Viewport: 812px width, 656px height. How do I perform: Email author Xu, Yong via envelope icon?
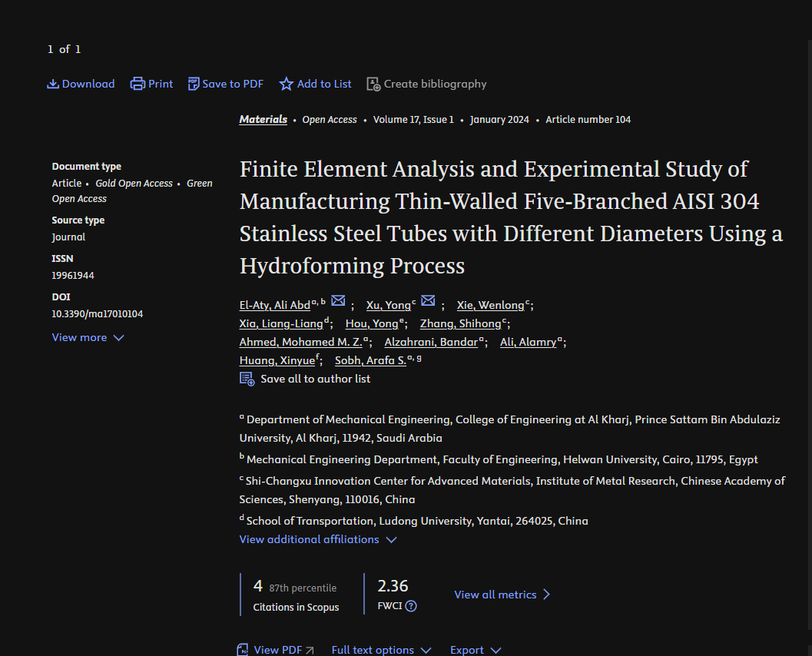tap(428, 300)
